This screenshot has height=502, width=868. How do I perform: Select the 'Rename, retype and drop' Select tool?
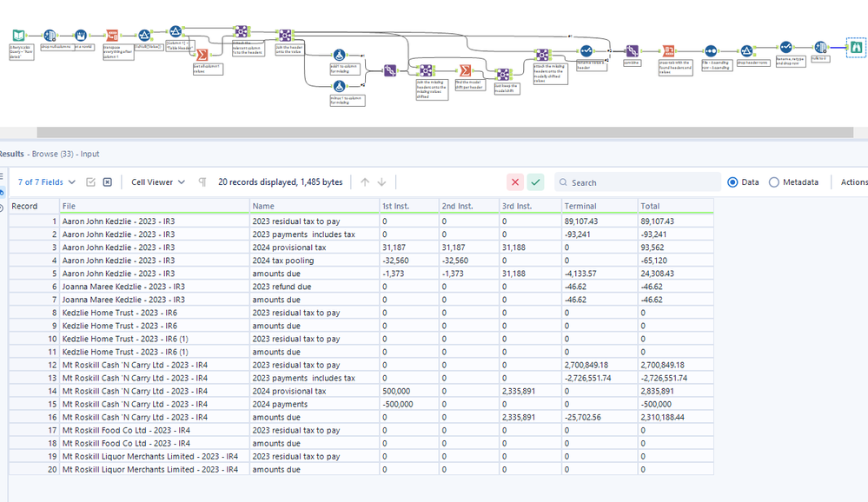click(785, 47)
